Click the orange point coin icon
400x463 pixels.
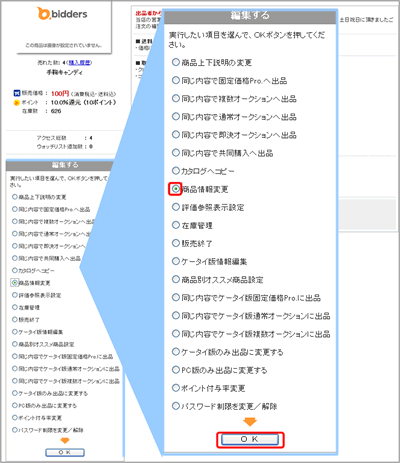coord(16,103)
